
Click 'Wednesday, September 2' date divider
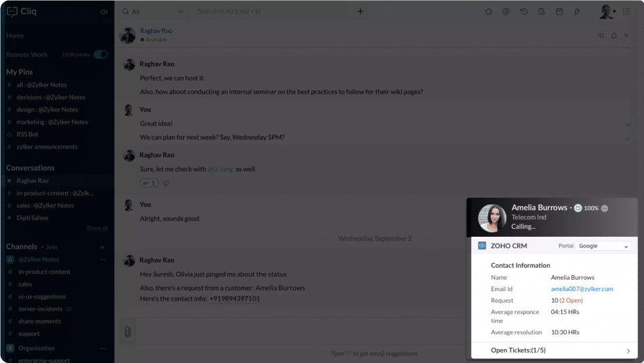point(374,239)
